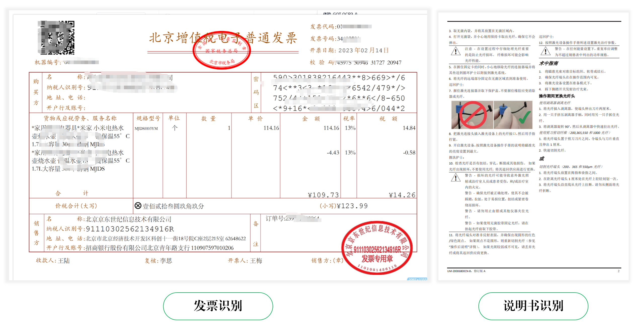This screenshot has height=329, width=644.
Task: Click the total tax ¥14.26
Action: [402, 195]
